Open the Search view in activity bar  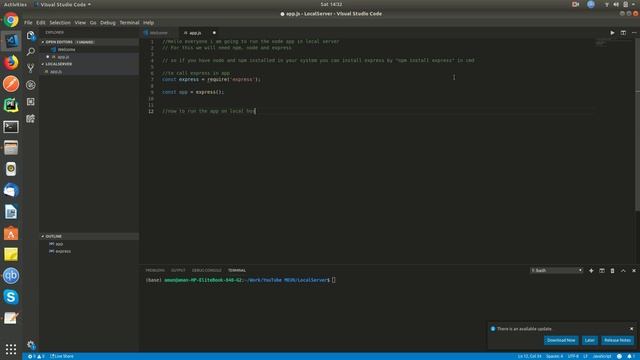point(31,52)
